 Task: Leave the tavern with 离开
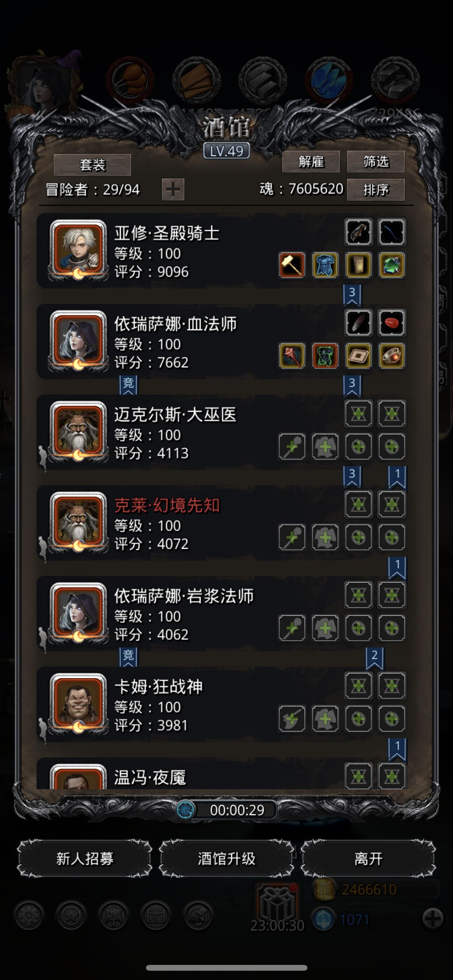tap(368, 859)
